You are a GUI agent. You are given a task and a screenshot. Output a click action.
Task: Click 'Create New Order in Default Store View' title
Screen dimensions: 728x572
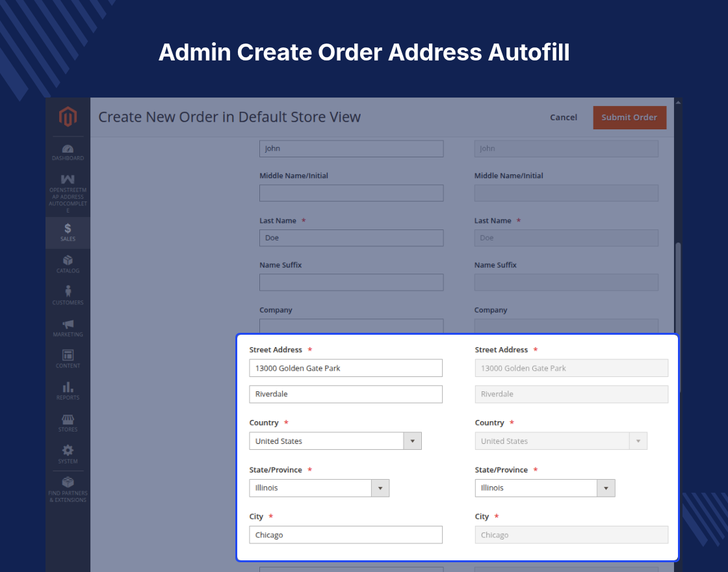click(x=229, y=117)
